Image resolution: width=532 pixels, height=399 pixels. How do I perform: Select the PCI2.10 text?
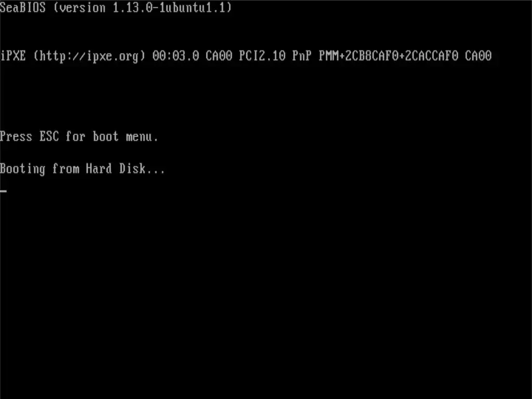tap(262, 55)
